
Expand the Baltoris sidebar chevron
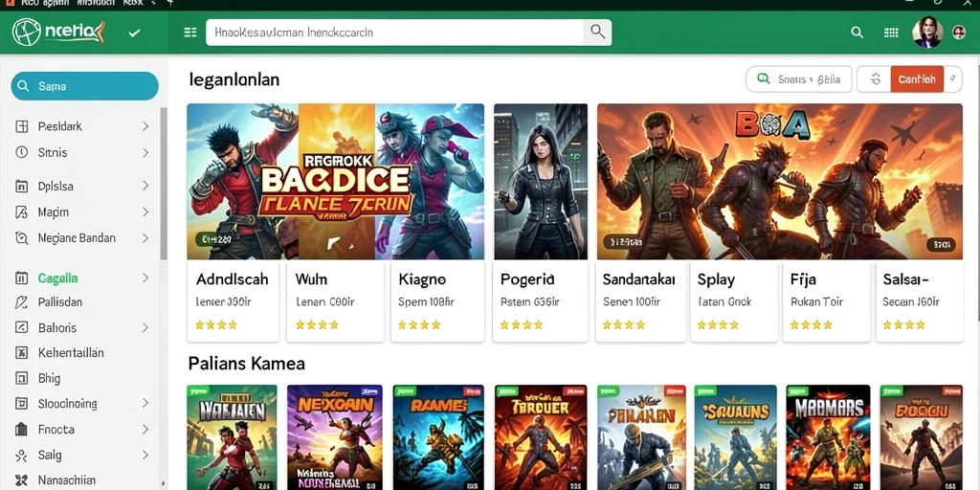145,327
